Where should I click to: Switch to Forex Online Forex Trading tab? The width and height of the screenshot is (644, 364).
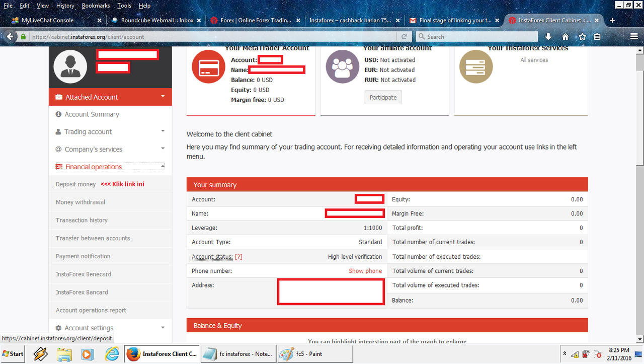(256, 21)
